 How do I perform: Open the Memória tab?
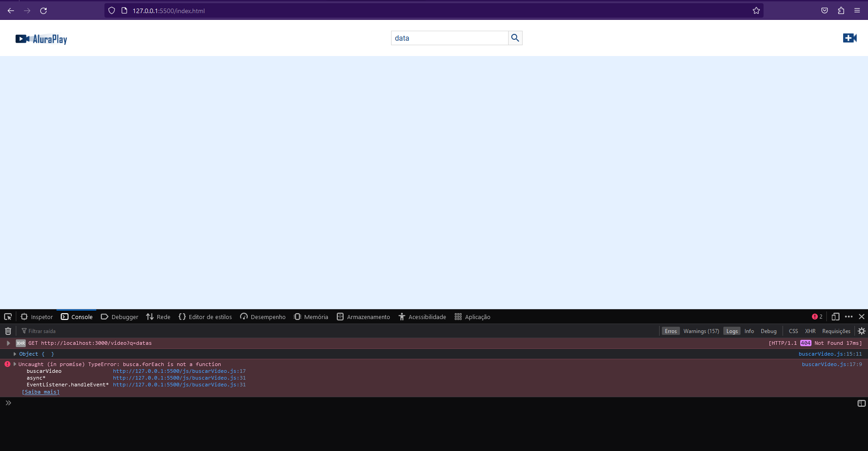[311, 317]
